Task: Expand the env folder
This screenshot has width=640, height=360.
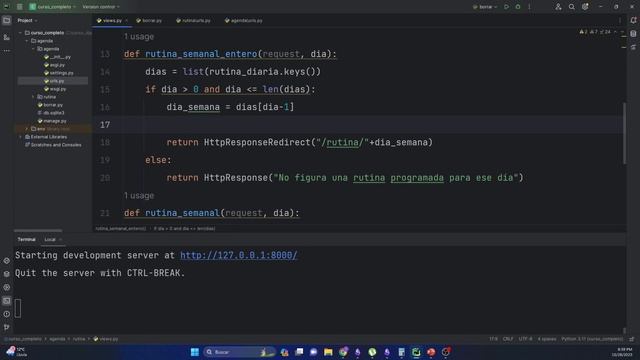Action: coord(27,129)
